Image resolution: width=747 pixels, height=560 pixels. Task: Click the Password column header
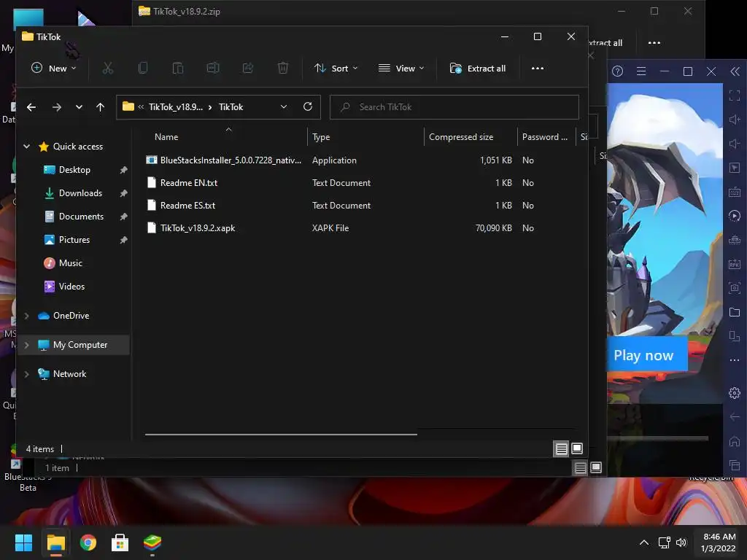click(546, 136)
